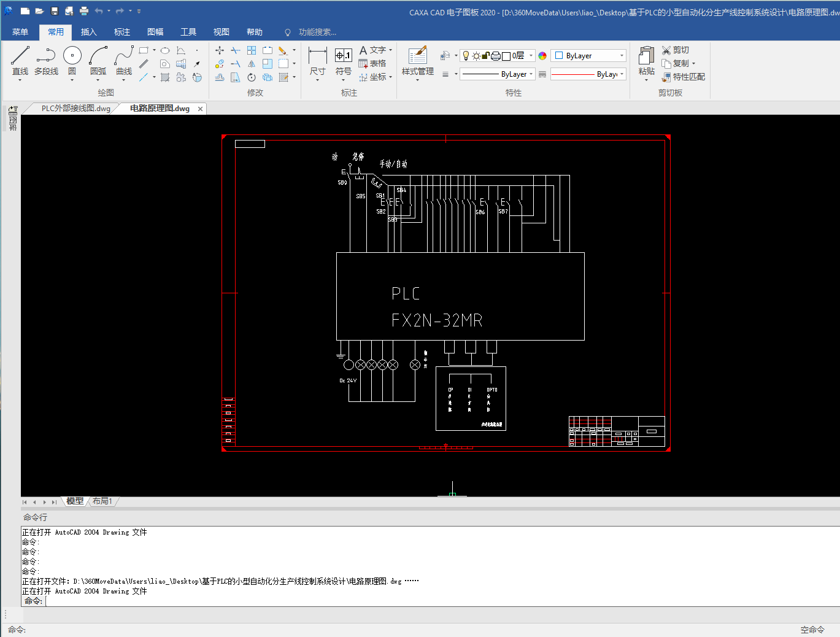This screenshot has width=840, height=637.
Task: Click the 粘贴 paste icon
Action: pyautogui.click(x=646, y=56)
